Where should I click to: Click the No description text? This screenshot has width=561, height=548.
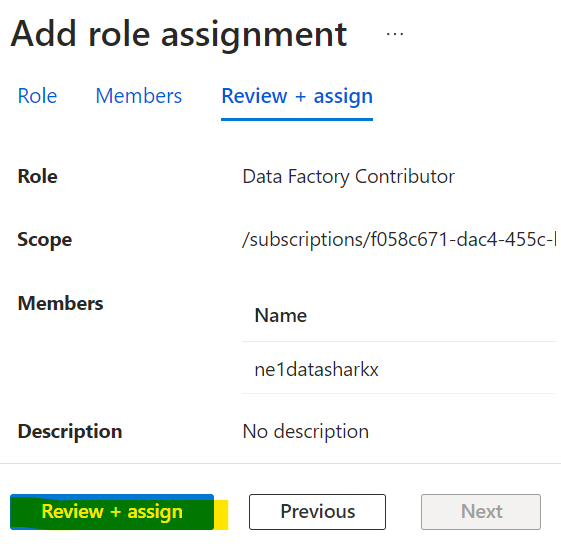tap(306, 431)
